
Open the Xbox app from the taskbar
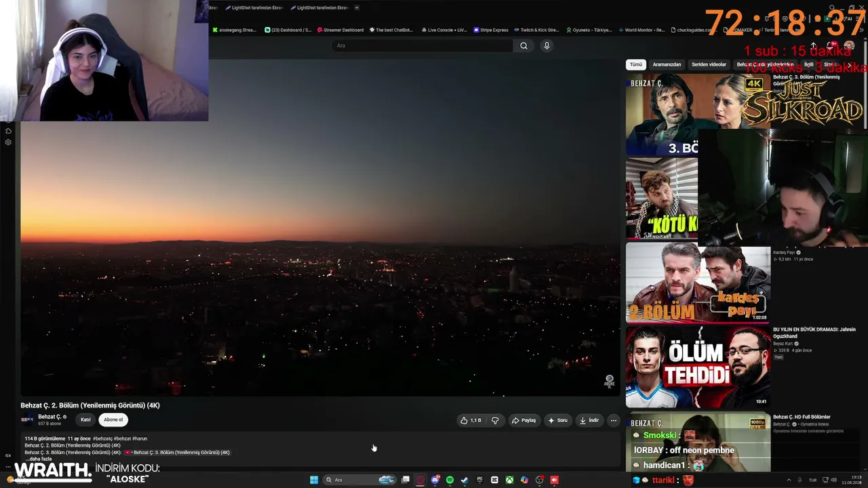(x=509, y=480)
